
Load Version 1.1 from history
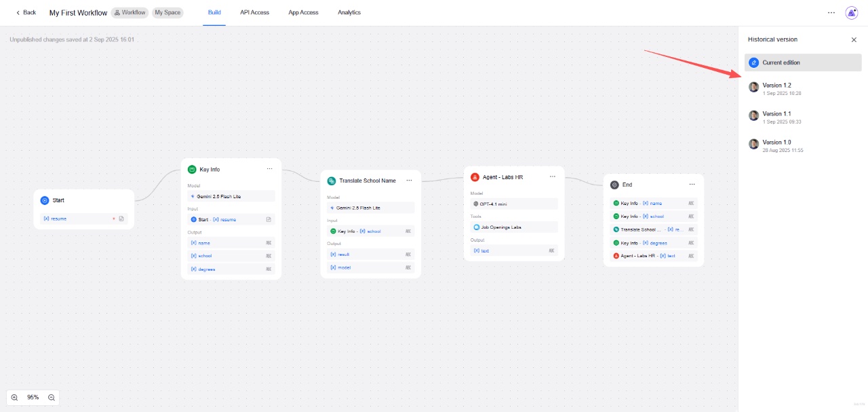803,116
